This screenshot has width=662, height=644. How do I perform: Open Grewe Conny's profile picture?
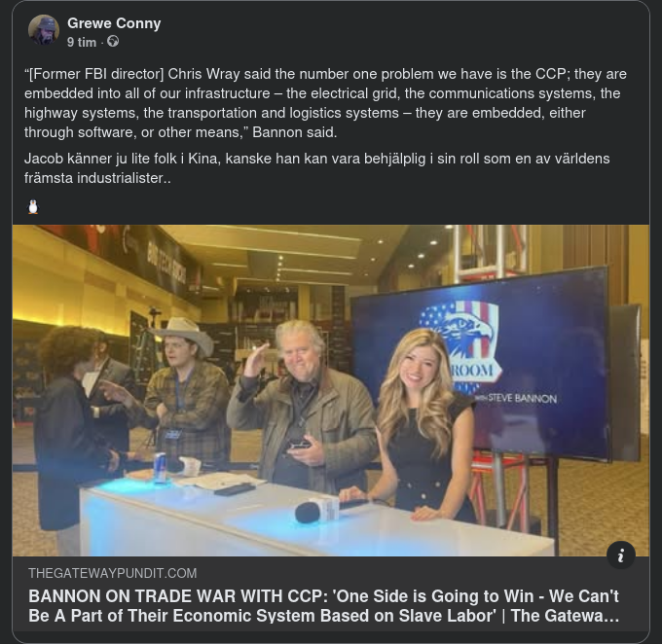(44, 30)
